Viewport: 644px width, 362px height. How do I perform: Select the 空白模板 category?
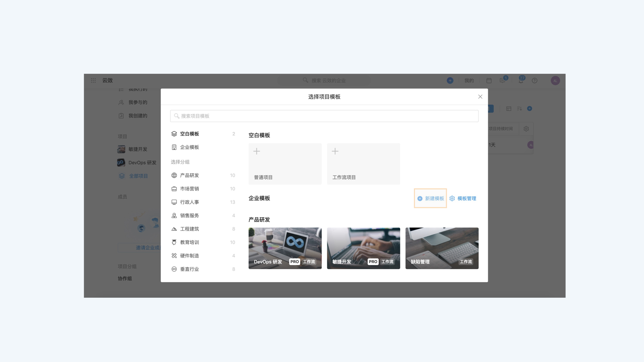[x=203, y=134]
